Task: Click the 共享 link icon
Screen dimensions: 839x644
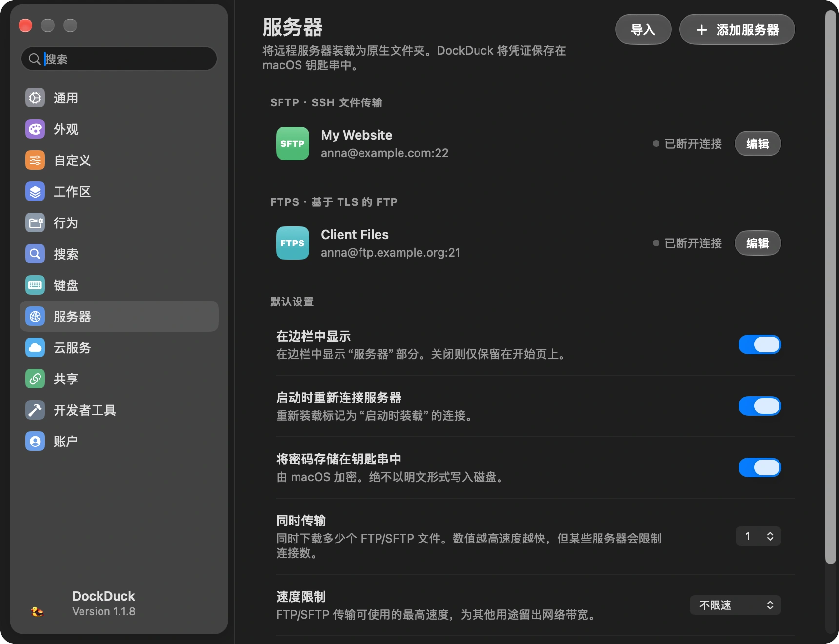Action: (x=35, y=379)
